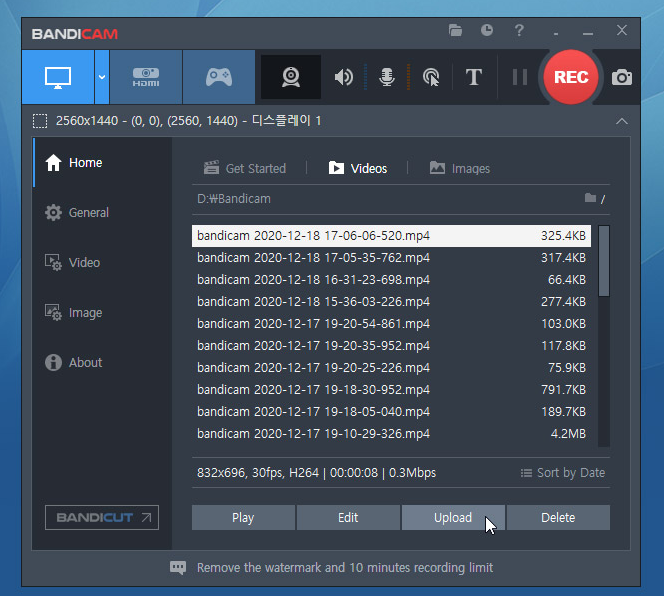Image resolution: width=664 pixels, height=596 pixels.
Task: Select bandicam 2020-12-18 15-36-03-226.mp4
Action: tap(391, 302)
